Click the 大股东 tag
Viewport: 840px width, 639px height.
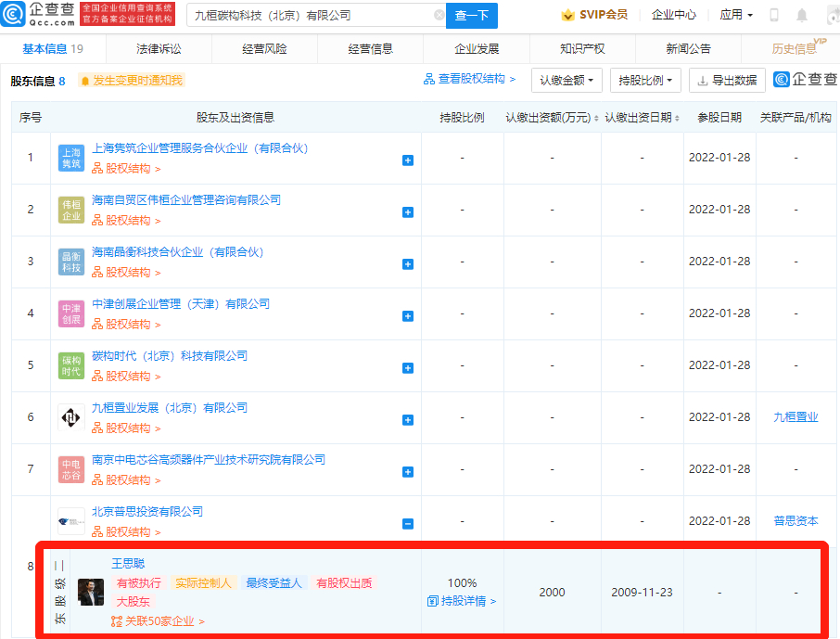point(134,602)
